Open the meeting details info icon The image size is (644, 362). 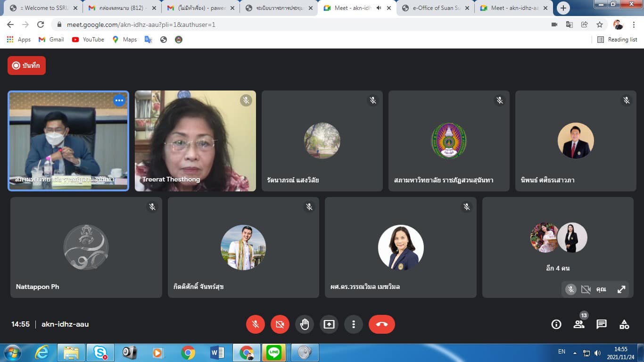tap(556, 324)
